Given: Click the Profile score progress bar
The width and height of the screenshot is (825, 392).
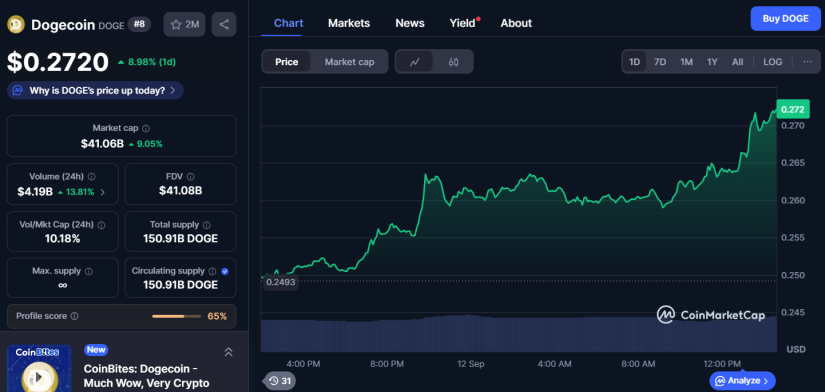Looking at the screenshot, I should (177, 316).
